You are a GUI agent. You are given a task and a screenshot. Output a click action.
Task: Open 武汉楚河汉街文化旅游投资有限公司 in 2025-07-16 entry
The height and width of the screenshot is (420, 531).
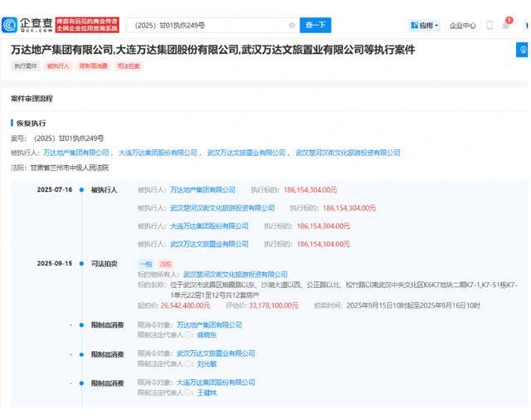click(x=222, y=208)
